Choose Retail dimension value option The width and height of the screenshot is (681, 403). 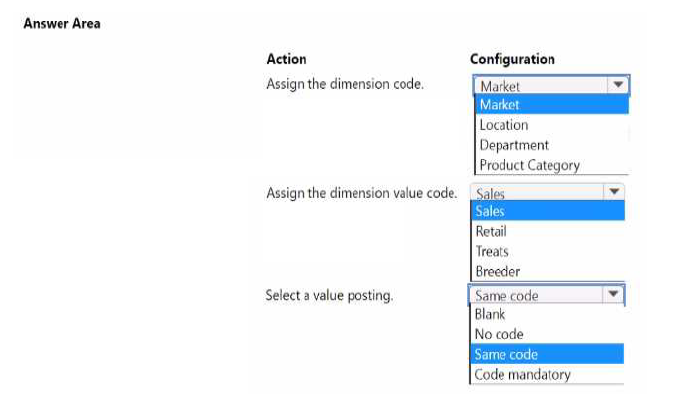tap(548, 231)
